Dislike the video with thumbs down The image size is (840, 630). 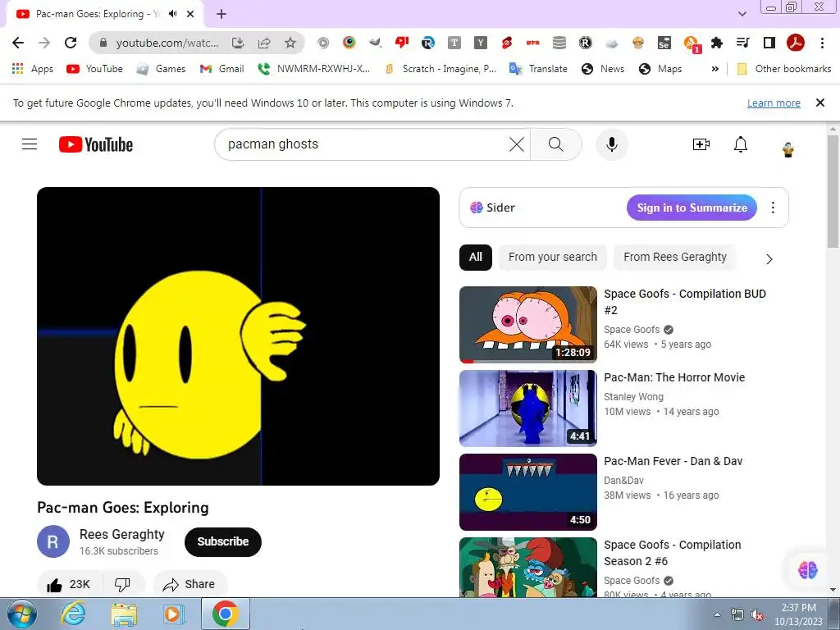point(122,584)
